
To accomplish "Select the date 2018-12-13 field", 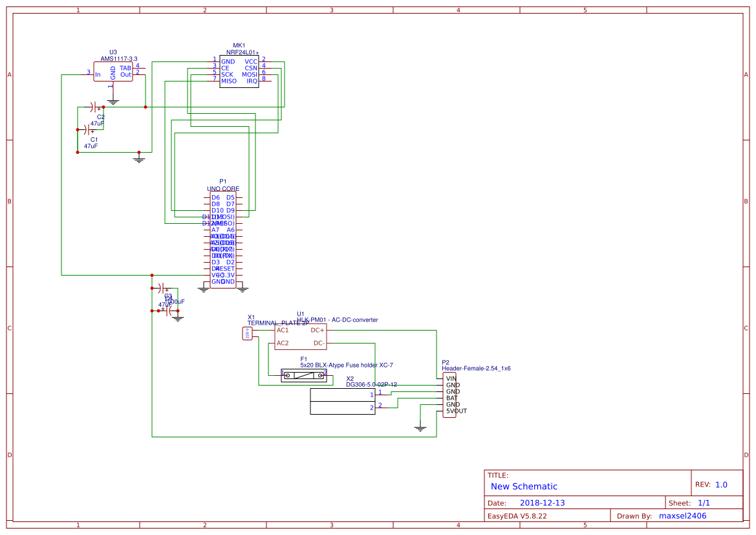I will pyautogui.click(x=542, y=502).
